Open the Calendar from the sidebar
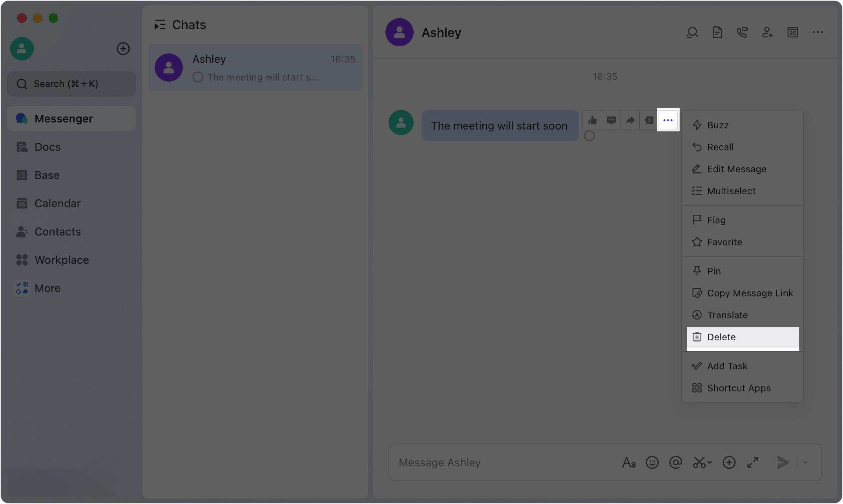843x504 pixels. [57, 203]
